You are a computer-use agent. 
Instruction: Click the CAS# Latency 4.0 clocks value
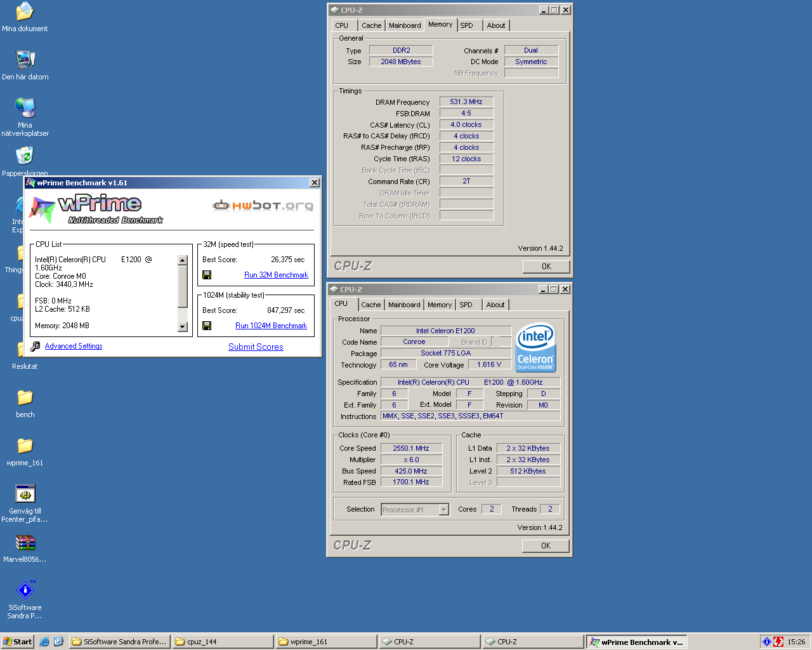[466, 124]
